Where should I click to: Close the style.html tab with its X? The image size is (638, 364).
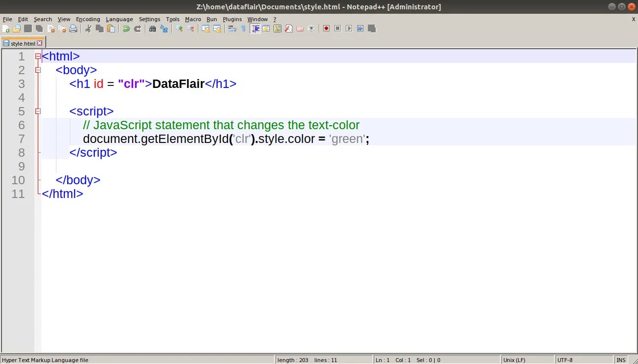point(40,43)
